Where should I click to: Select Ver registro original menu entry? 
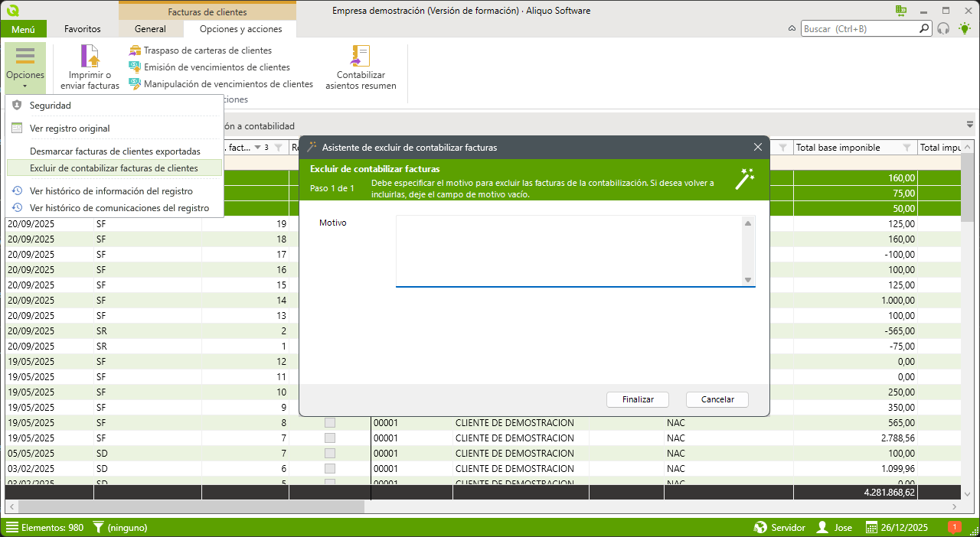pos(70,129)
